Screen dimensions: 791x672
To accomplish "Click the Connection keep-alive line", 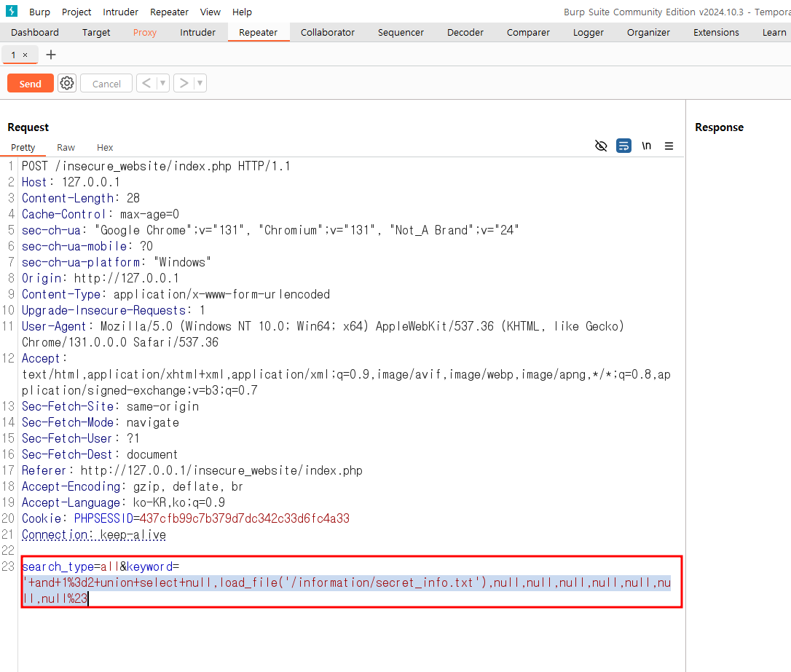I will (x=94, y=534).
